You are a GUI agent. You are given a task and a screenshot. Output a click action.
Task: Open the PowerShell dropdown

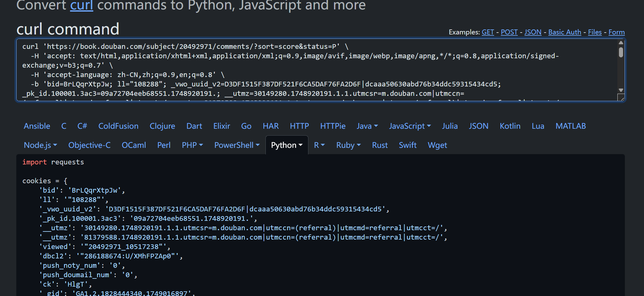(237, 145)
